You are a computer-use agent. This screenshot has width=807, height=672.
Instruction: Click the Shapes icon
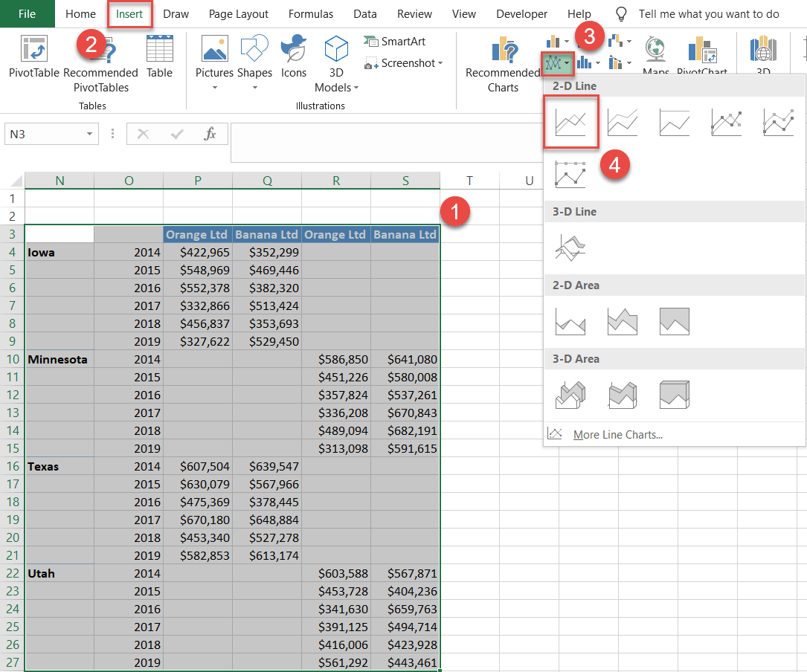click(x=254, y=48)
